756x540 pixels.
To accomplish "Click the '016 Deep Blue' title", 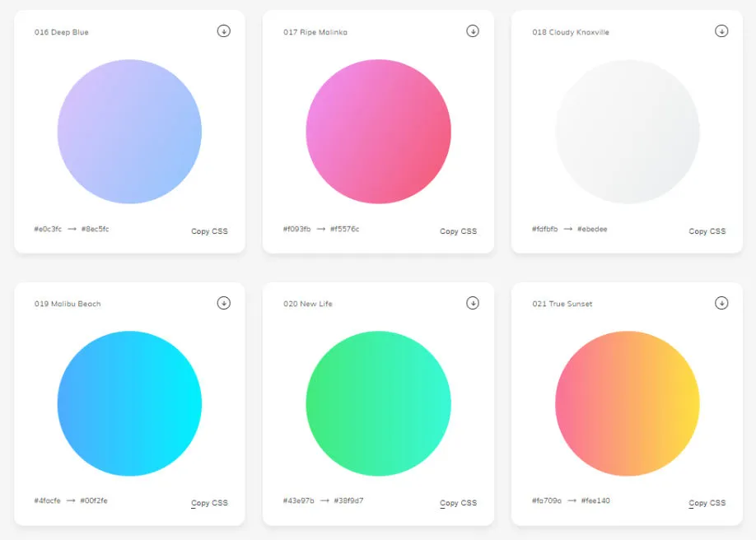I will click(x=61, y=32).
